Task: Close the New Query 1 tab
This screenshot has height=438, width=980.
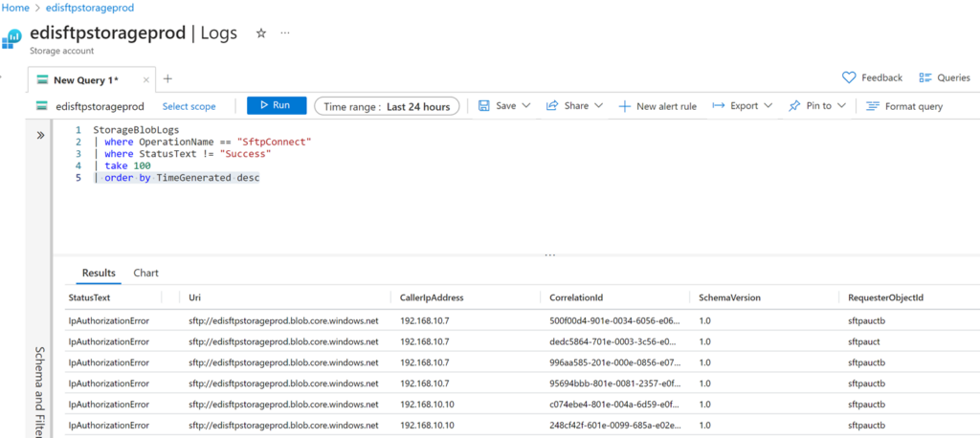Action: tap(146, 80)
